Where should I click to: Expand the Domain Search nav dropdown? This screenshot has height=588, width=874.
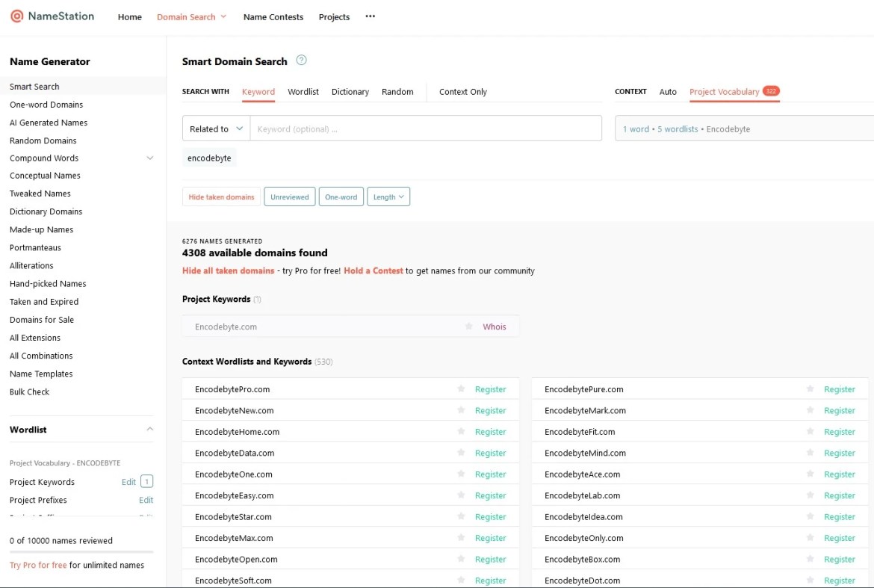pos(191,16)
